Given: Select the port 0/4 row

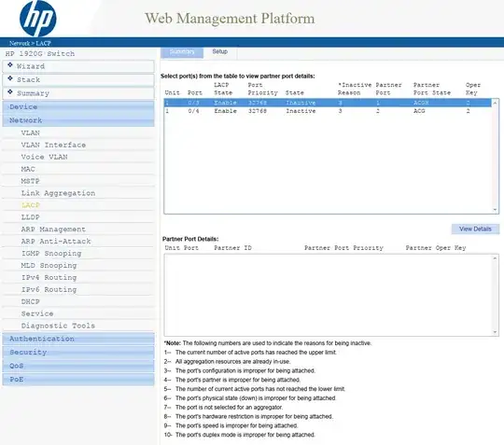Looking at the screenshot, I should click(328, 111).
